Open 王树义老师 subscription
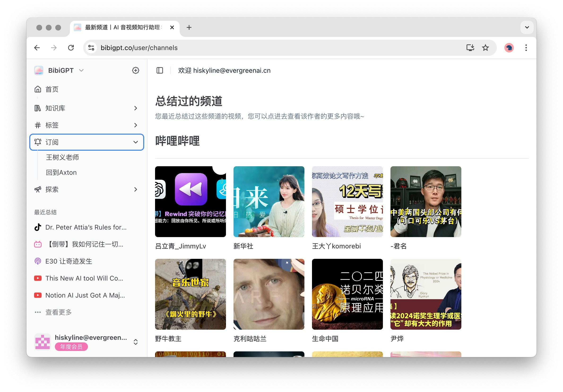Image resolution: width=563 pixels, height=392 pixels. click(63, 157)
